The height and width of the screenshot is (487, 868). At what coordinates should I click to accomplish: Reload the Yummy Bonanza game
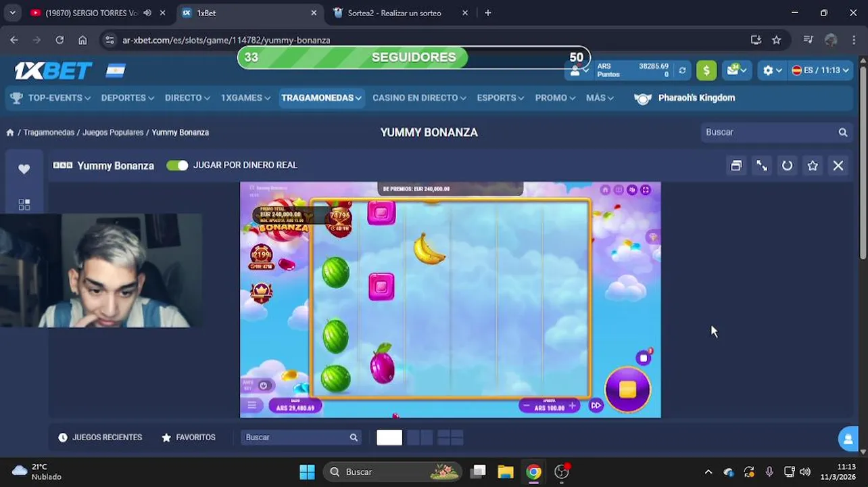point(787,166)
